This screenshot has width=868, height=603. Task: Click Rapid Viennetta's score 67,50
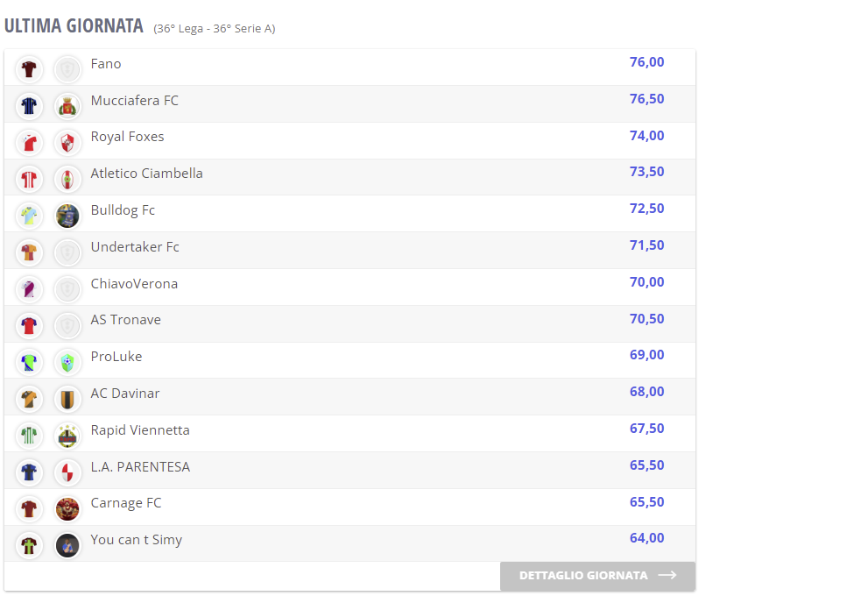click(646, 429)
